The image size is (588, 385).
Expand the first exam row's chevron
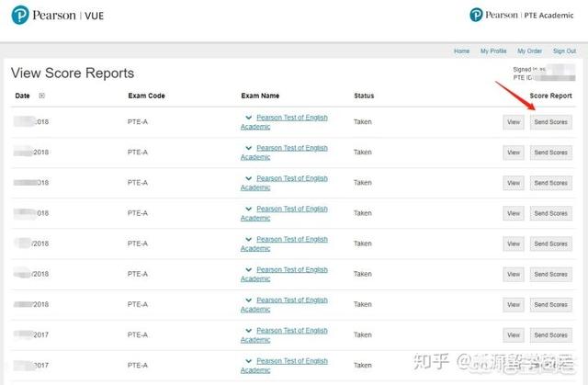click(x=249, y=118)
